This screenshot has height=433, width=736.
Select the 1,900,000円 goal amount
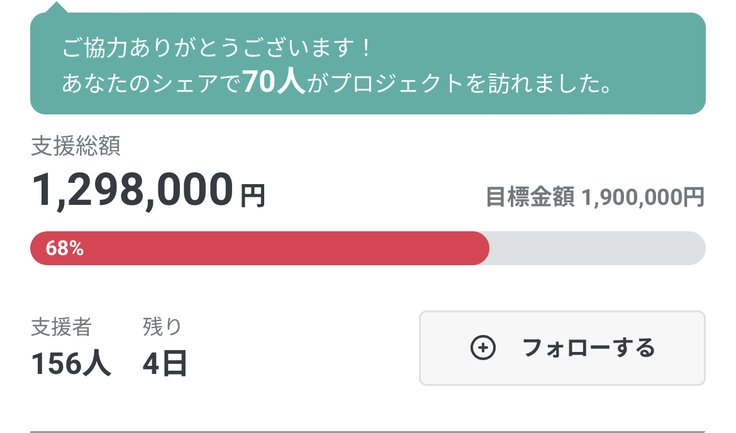tap(643, 197)
